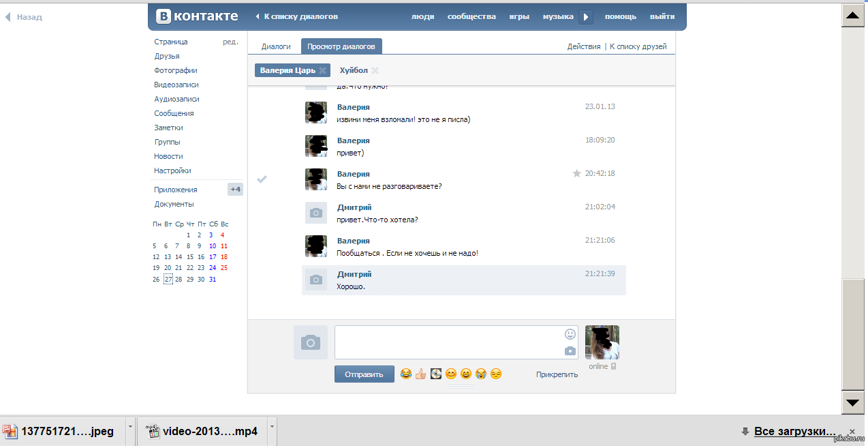Insert the thumbs up emoji

pos(420,374)
